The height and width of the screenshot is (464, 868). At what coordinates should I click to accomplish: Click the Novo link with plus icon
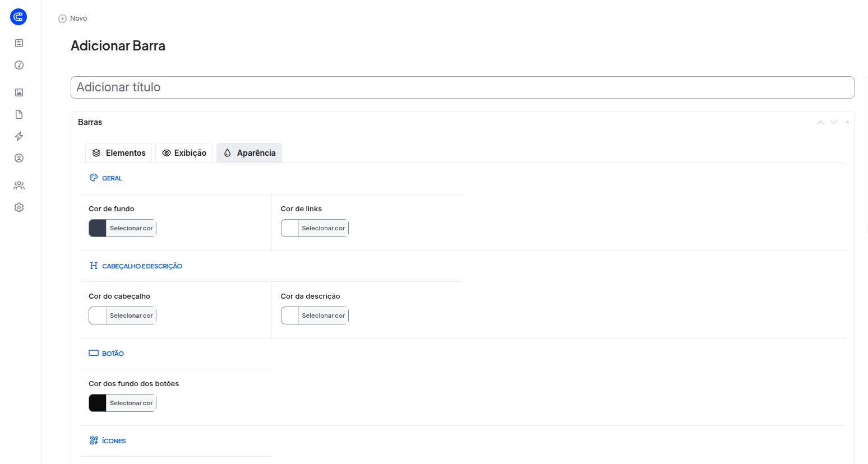coord(73,18)
